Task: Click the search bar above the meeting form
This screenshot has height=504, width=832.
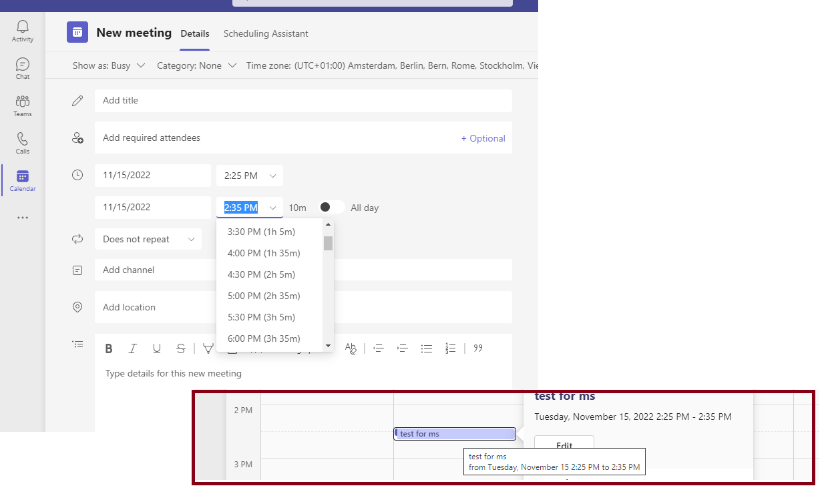Action: 373,3
